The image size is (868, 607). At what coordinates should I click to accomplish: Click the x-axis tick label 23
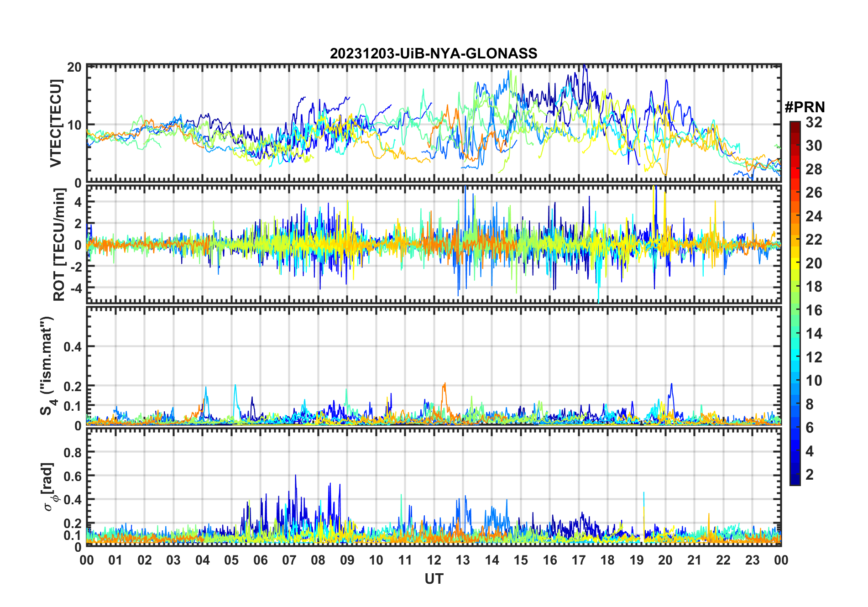(753, 560)
